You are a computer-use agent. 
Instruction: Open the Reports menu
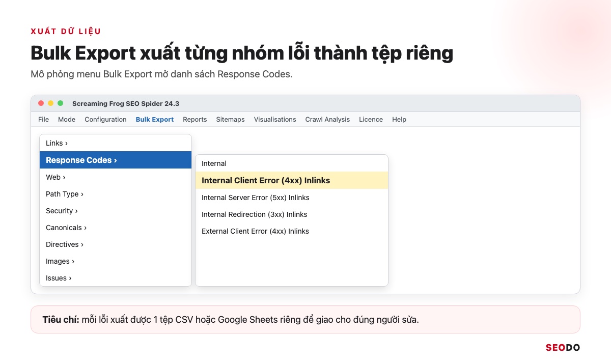pyautogui.click(x=195, y=119)
